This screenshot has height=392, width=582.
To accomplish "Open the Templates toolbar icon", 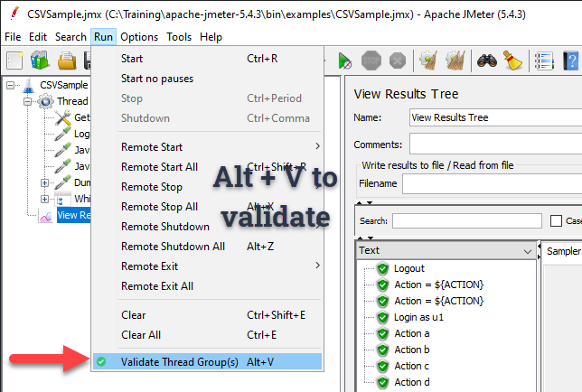I will click(40, 61).
